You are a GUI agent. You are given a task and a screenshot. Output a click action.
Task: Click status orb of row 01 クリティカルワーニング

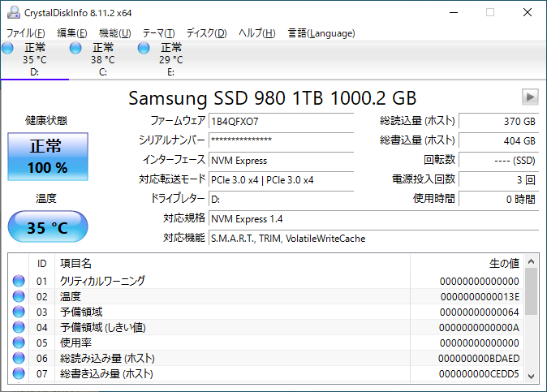19,281
